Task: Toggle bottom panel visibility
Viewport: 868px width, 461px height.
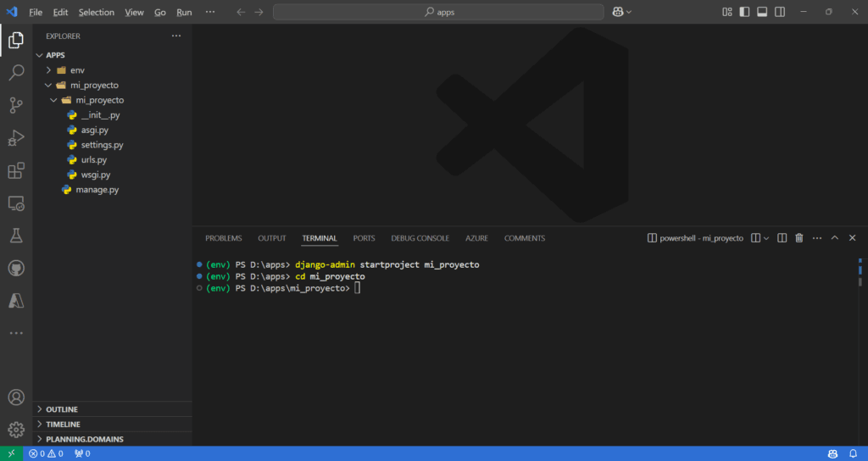Action: click(762, 12)
